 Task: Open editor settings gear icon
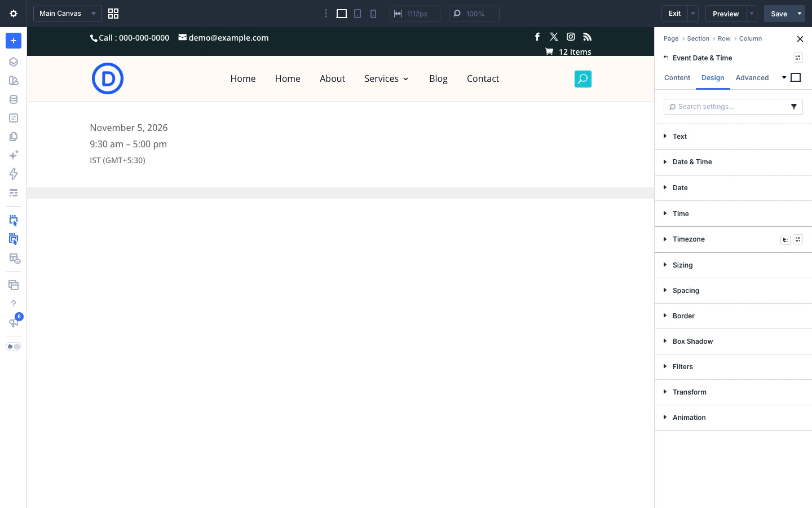[x=14, y=14]
